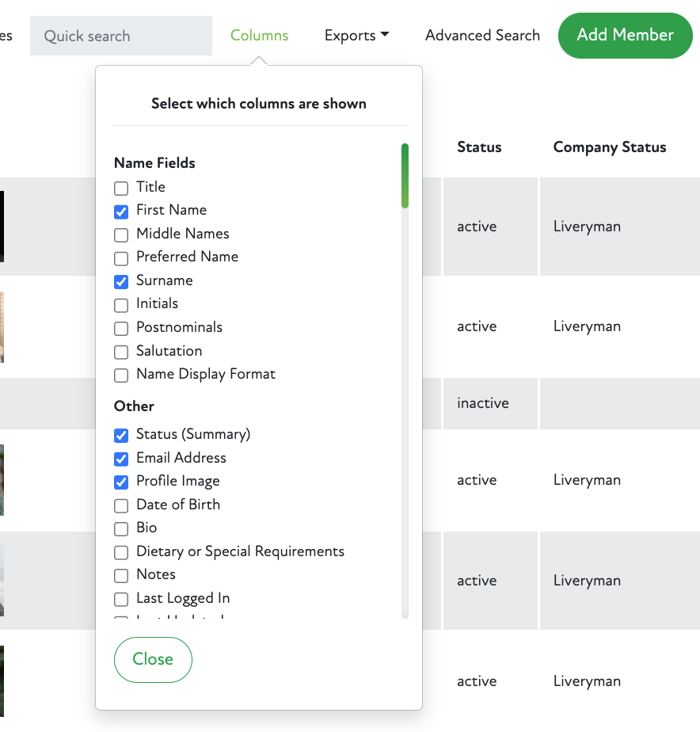Uncheck the First Name column
The image size is (700, 732).
tap(121, 211)
